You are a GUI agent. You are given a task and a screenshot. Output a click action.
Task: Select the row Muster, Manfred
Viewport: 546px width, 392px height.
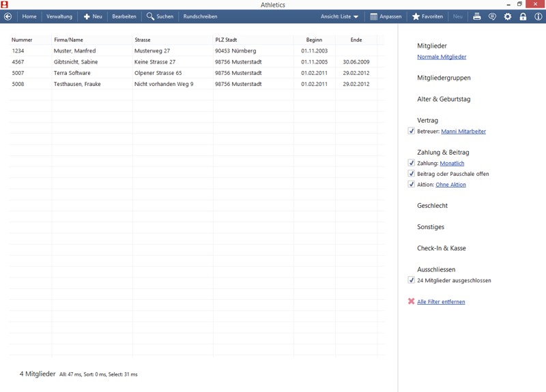(197, 50)
